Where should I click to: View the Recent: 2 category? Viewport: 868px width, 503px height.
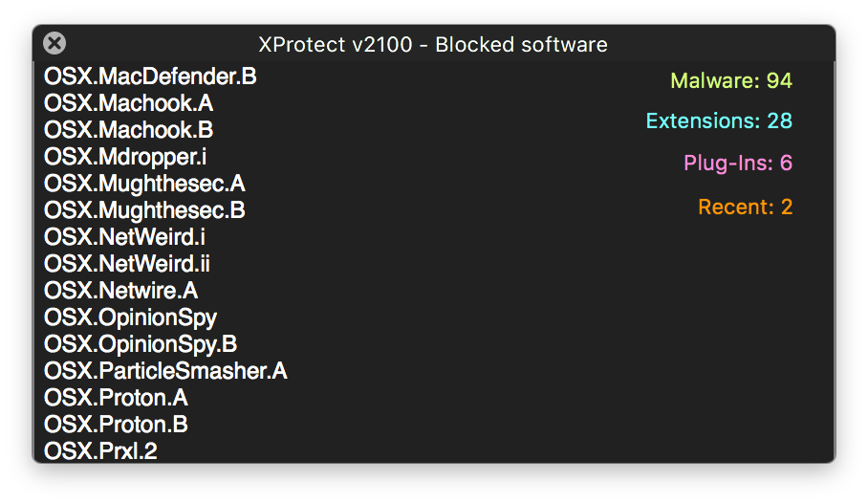tap(745, 207)
